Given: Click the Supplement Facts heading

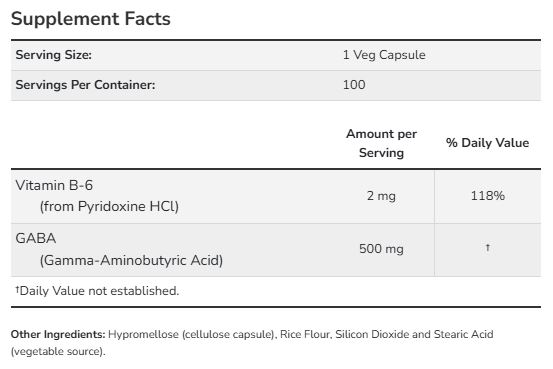Looking at the screenshot, I should (x=91, y=19).
